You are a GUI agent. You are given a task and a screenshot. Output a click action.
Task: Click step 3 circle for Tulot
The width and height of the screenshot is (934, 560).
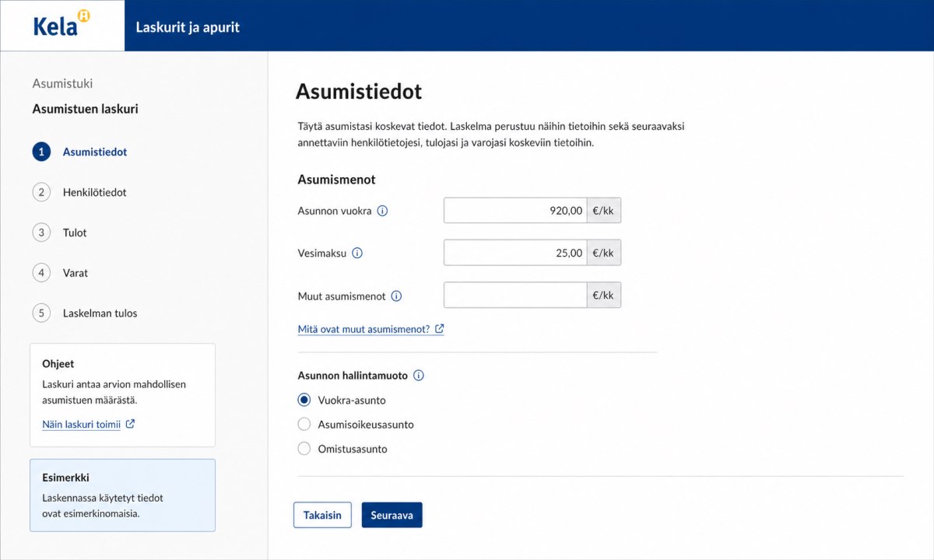point(41,233)
